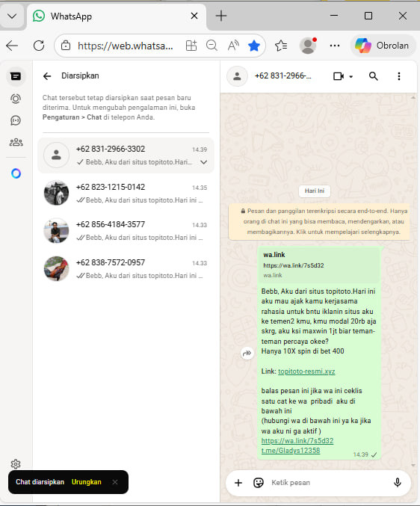
Task: Open the Chats icon in sidebar
Action: 16,76
